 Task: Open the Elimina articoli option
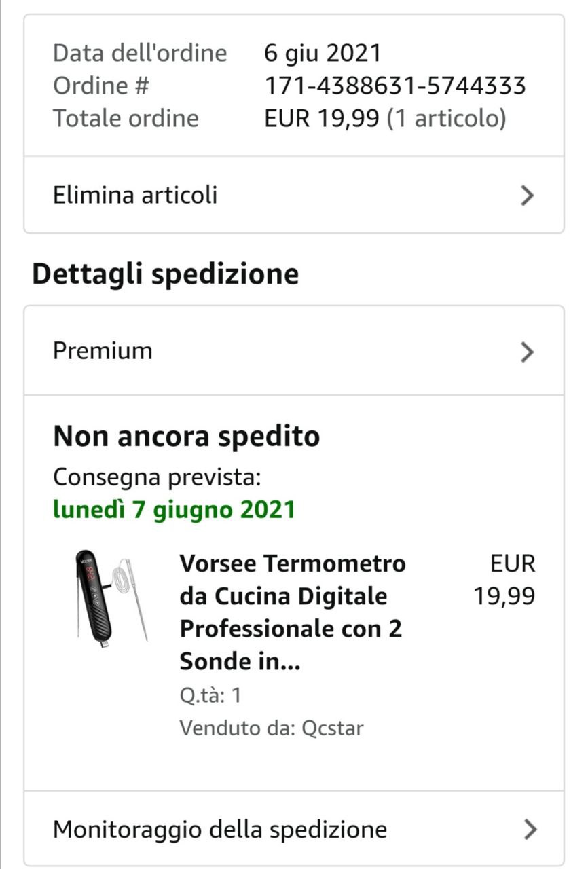click(x=136, y=196)
